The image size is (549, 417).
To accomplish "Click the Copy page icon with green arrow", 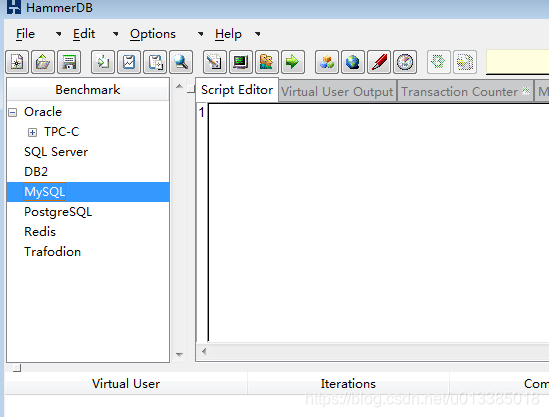I will 103,62.
